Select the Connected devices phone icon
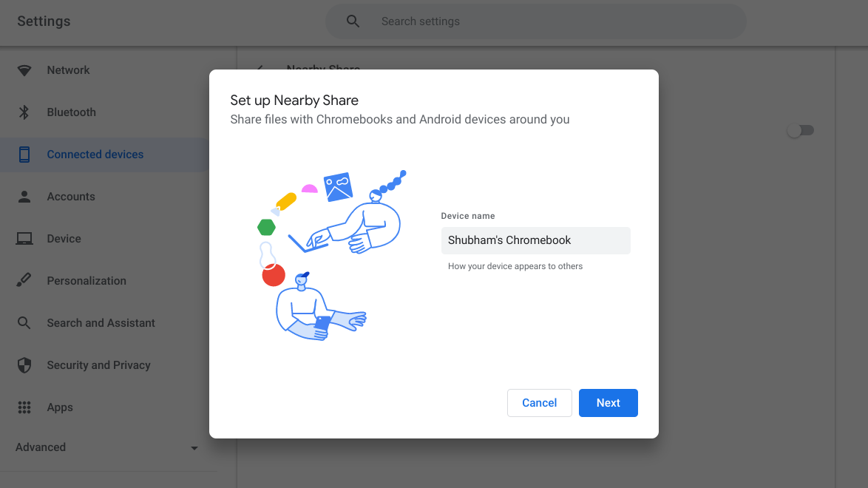 click(x=24, y=154)
